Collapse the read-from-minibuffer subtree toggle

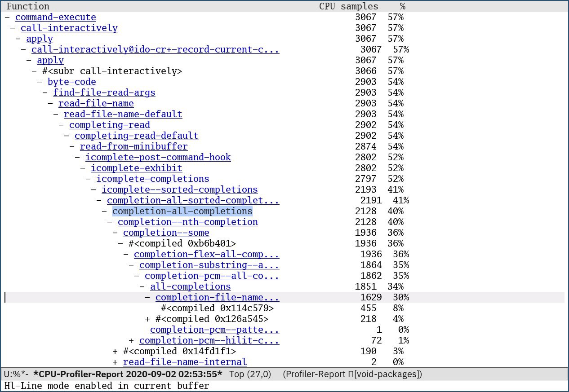72,146
